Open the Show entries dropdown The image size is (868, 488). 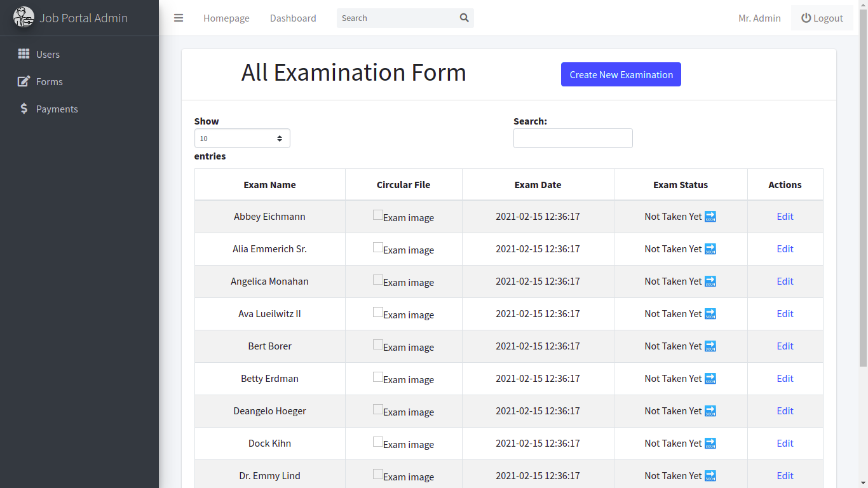(x=242, y=139)
